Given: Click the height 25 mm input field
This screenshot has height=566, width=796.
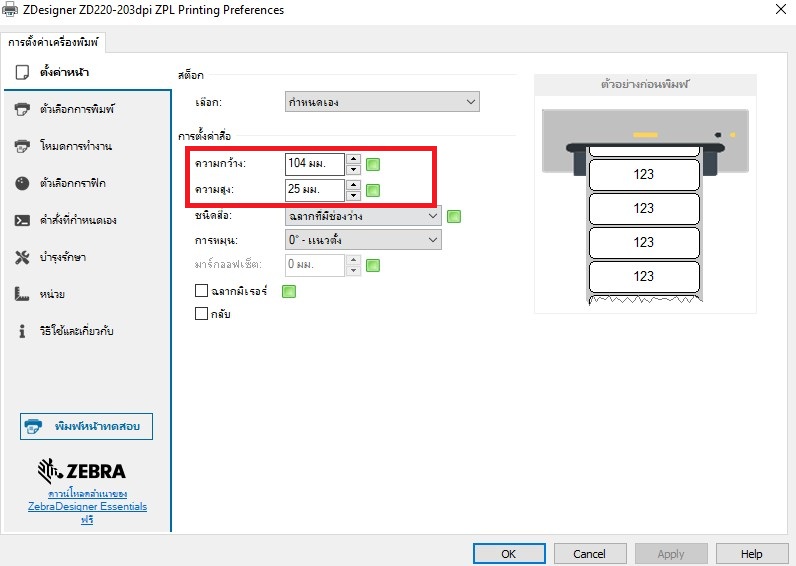Looking at the screenshot, I should (x=314, y=189).
